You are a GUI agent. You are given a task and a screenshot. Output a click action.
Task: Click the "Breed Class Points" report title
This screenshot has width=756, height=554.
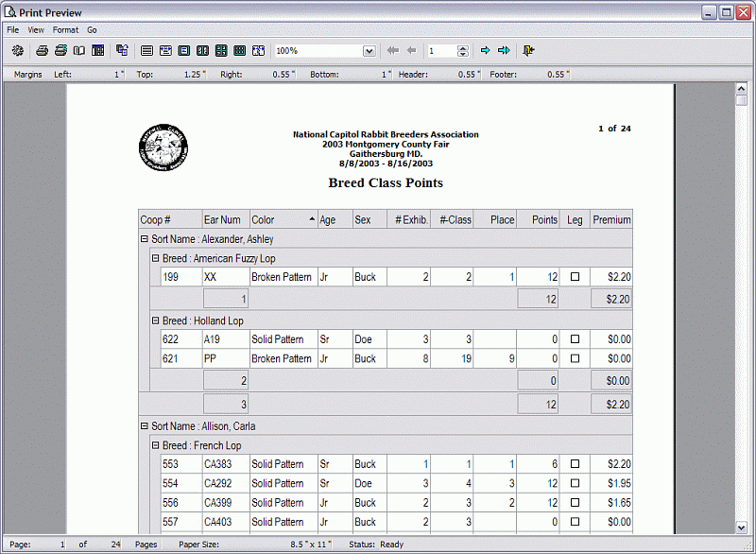(x=386, y=182)
